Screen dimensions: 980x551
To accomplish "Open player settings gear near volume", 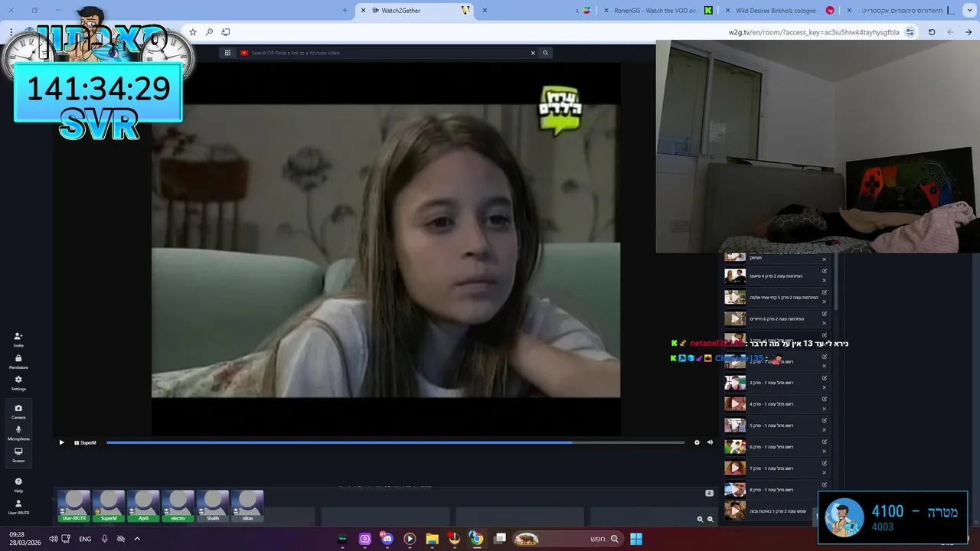I will point(697,442).
